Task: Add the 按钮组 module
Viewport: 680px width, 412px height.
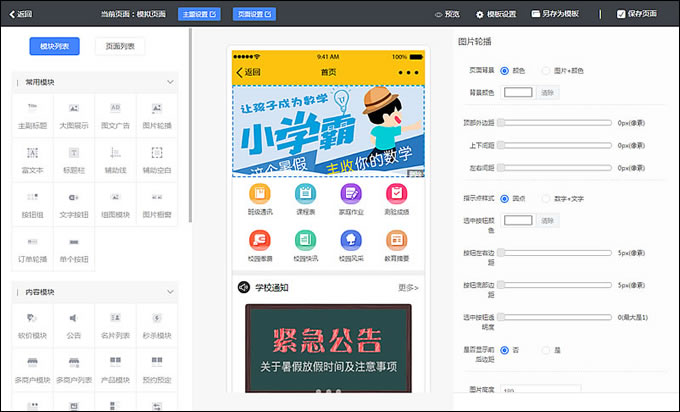Action: point(33,205)
